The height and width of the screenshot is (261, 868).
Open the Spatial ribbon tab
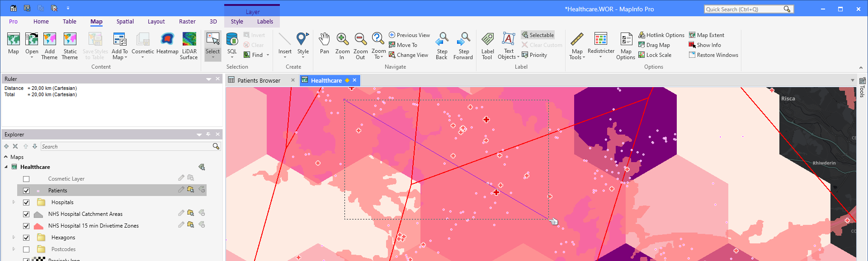[125, 22]
